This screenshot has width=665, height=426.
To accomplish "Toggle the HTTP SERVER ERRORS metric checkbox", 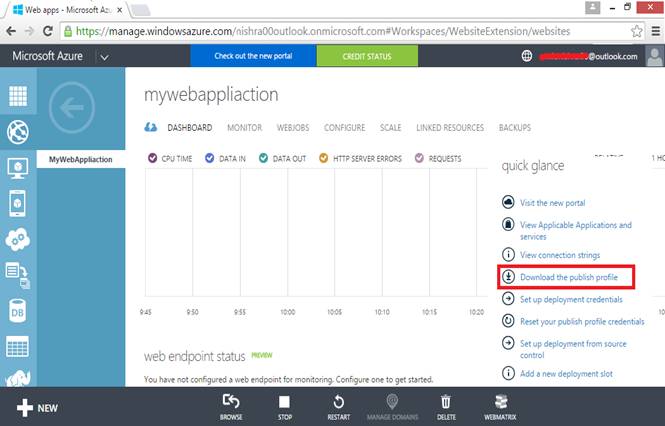I will 324,158.
